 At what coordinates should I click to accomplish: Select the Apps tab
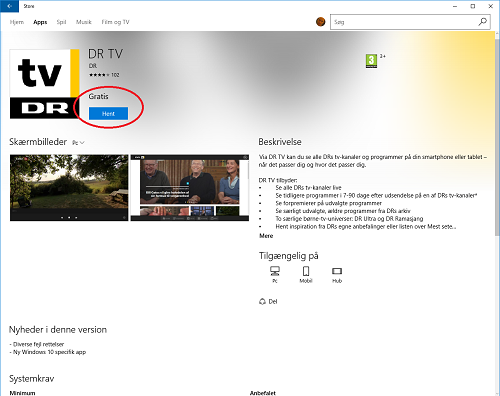coord(40,22)
